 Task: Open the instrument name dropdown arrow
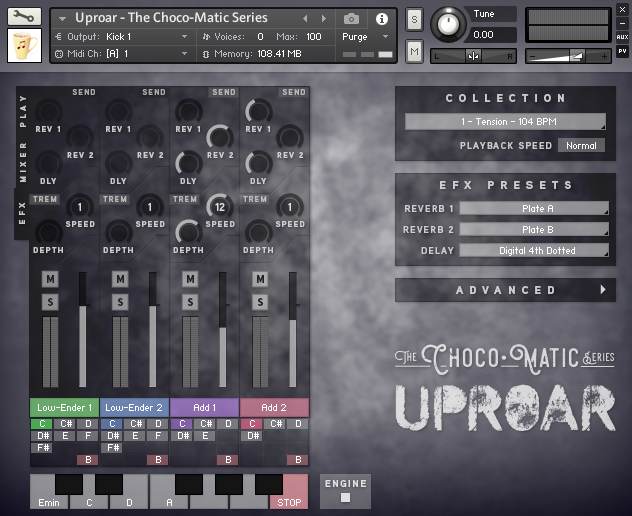click(x=62, y=19)
